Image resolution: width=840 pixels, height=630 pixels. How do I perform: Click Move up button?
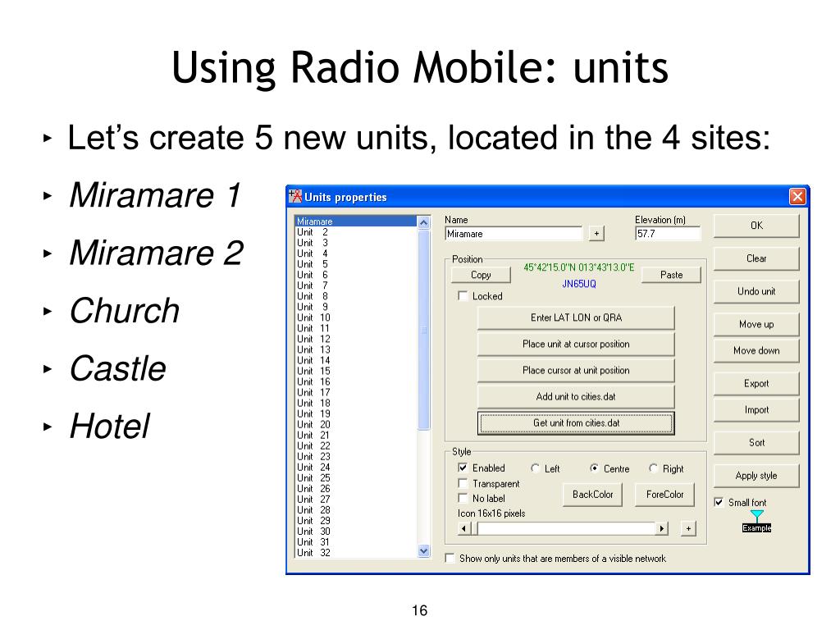(756, 324)
